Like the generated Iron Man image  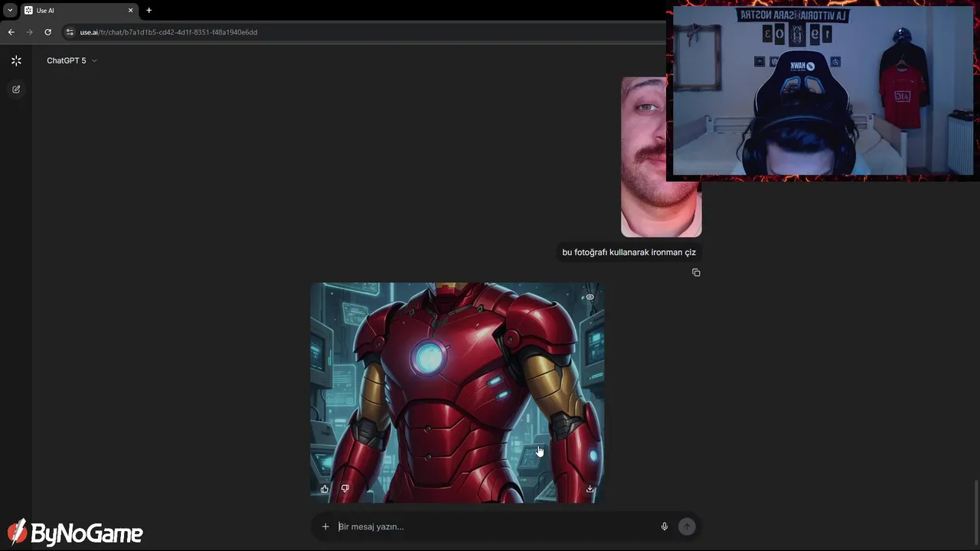tap(325, 488)
